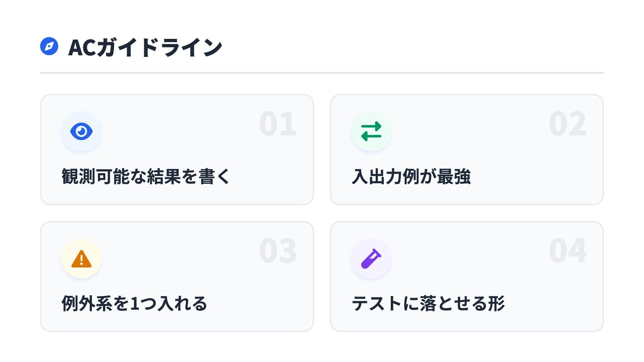Click the 入出力例が最強 label
644x362 pixels.
pyautogui.click(x=411, y=176)
